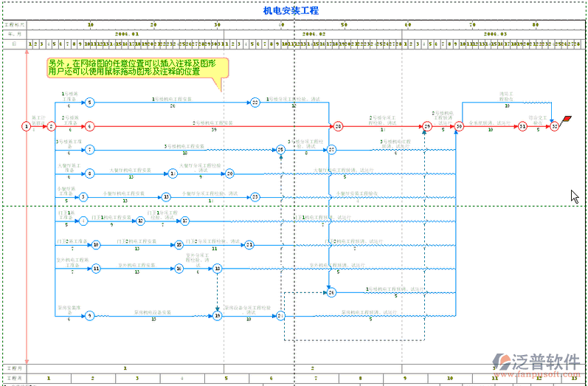
Task: Select node 26 near the bottom right
Action: pos(332,292)
